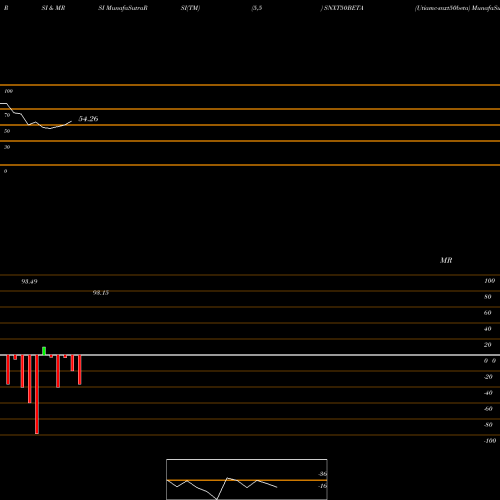500x500 pixels.
Task: Click the -100 label on MR axis
Action: coord(490,440)
